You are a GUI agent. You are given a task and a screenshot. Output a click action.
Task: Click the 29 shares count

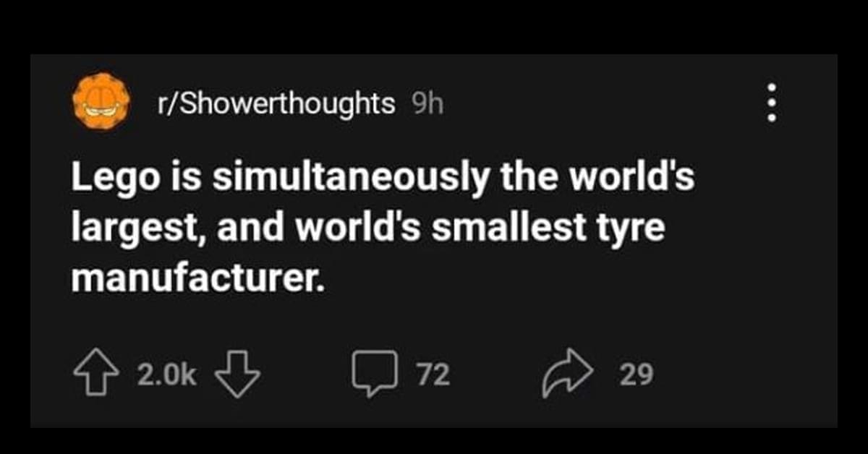[x=637, y=374]
